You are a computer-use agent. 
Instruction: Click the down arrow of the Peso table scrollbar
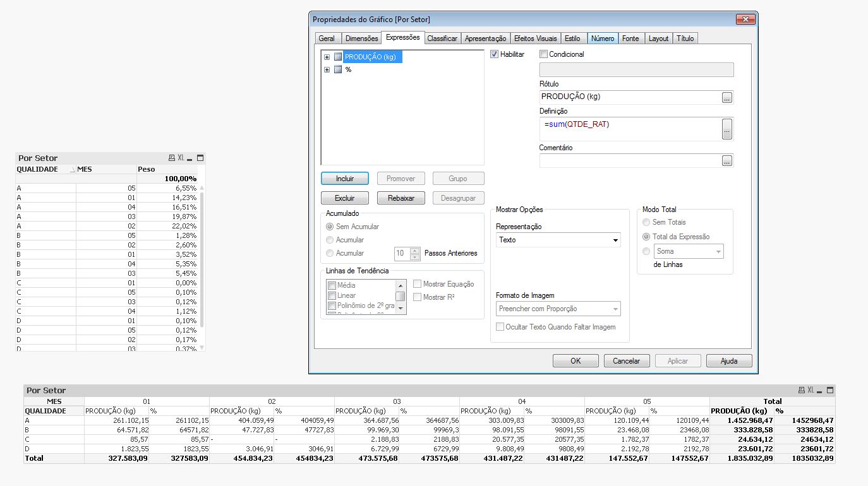pos(202,348)
